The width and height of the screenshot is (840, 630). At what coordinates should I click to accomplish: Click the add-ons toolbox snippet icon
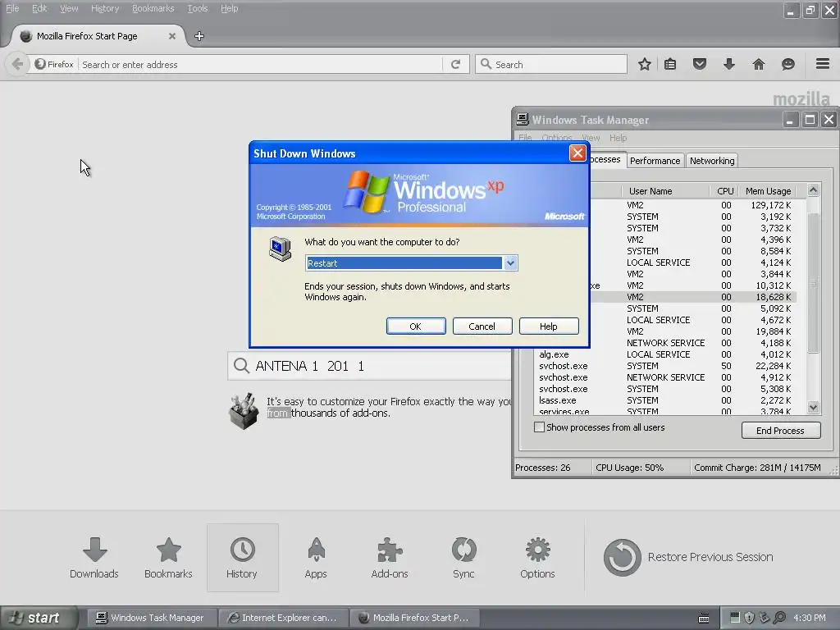(244, 411)
